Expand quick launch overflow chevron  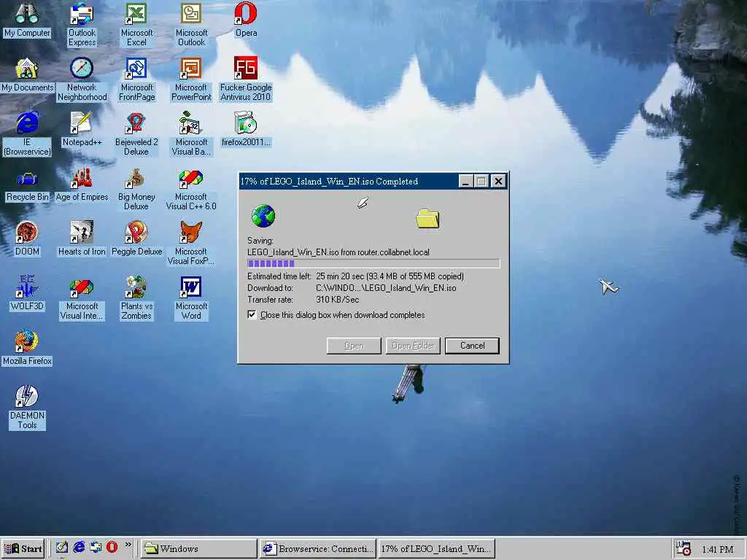[128, 544]
